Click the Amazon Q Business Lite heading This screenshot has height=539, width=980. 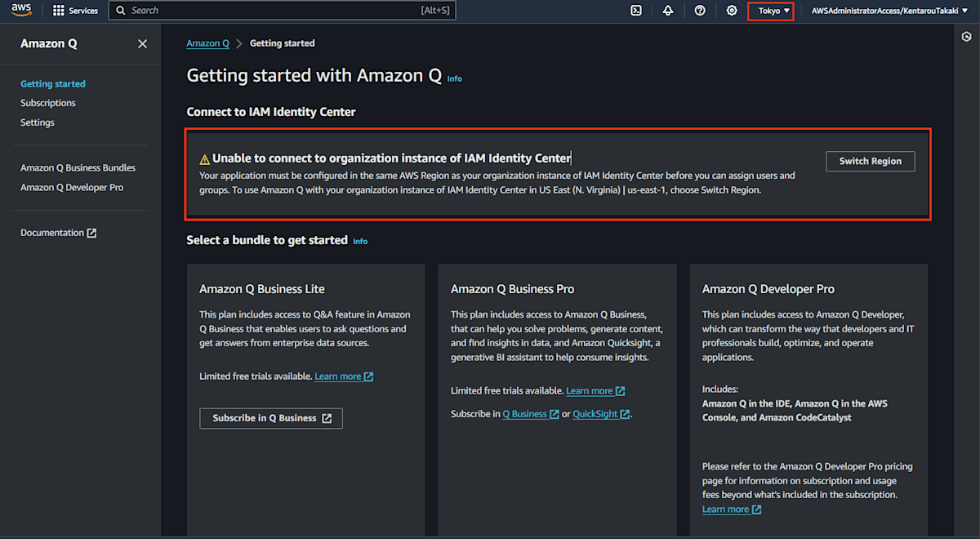[x=262, y=289]
